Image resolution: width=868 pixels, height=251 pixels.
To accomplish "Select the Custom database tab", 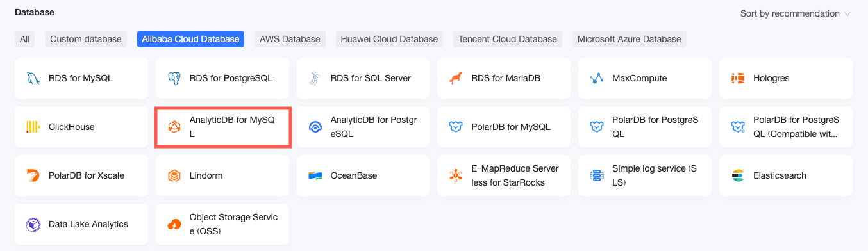I will click(86, 39).
